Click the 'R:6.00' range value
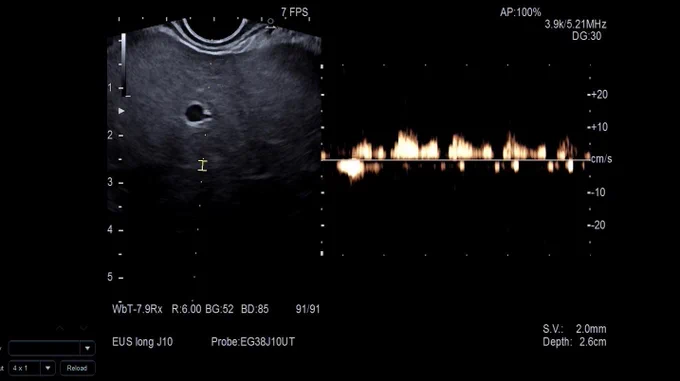Screen dimensions: 680x381 pyautogui.click(x=186, y=309)
